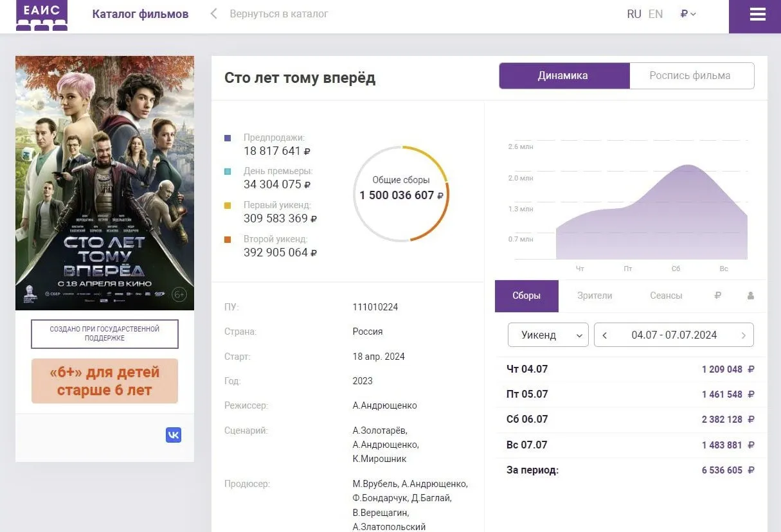This screenshot has width=781, height=532.
Task: Share via the VK icon
Action: pos(174,435)
